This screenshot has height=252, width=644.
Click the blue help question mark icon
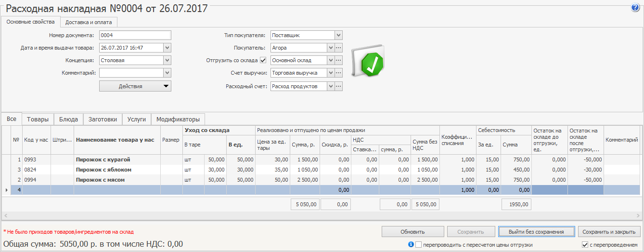635,8
